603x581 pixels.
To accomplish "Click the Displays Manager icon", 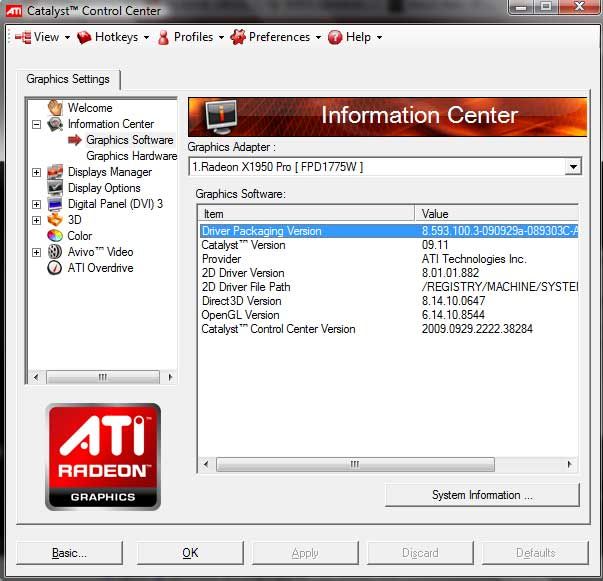I will pyautogui.click(x=55, y=172).
